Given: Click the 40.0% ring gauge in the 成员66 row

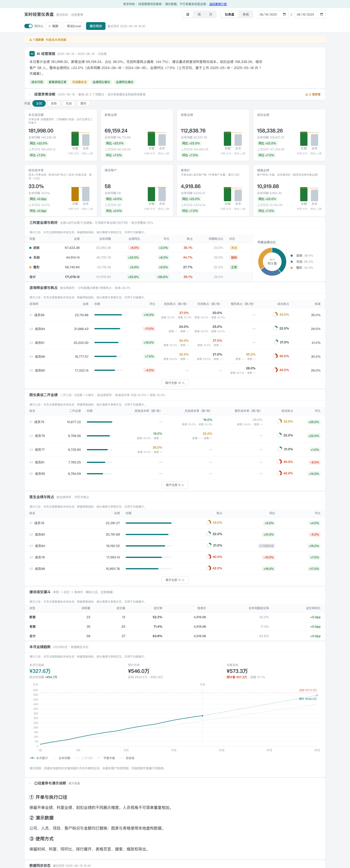Looking at the screenshot, I should 275,356.
